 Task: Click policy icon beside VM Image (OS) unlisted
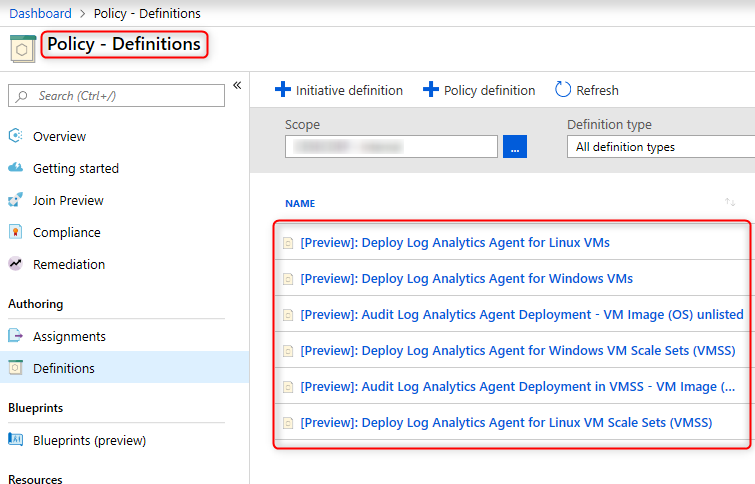click(288, 315)
